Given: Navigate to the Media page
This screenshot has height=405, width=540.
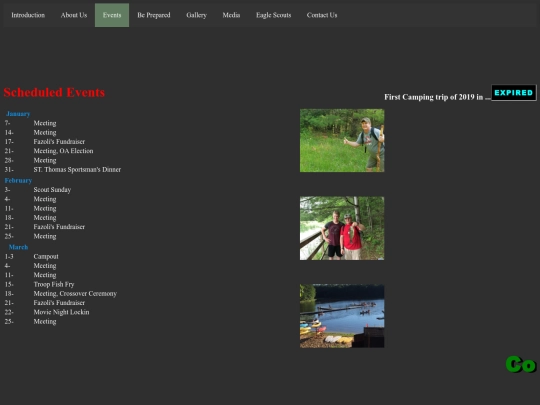Looking at the screenshot, I should pos(231,15).
